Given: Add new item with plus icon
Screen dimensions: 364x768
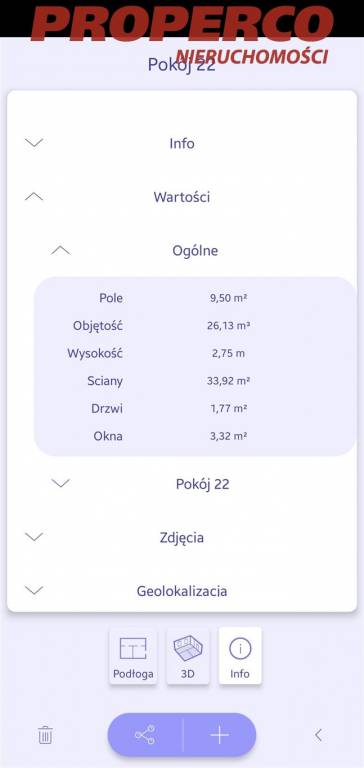Looking at the screenshot, I should pyautogui.click(x=219, y=735).
